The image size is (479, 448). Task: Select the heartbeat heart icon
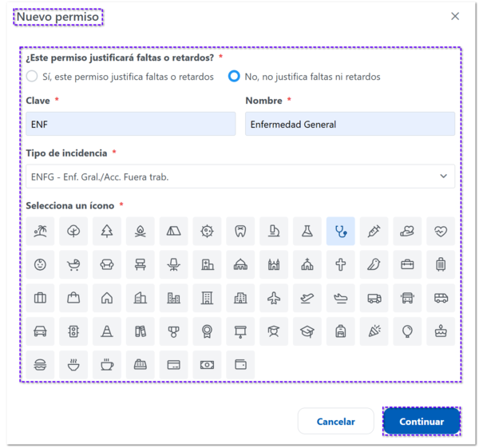click(x=441, y=231)
